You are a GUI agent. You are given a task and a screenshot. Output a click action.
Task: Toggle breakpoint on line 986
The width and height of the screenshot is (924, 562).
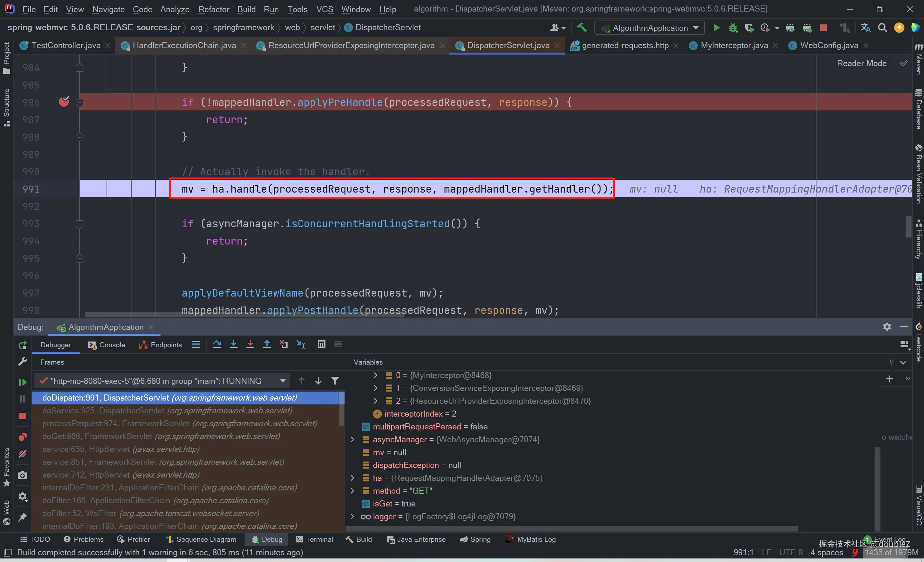[x=64, y=102]
